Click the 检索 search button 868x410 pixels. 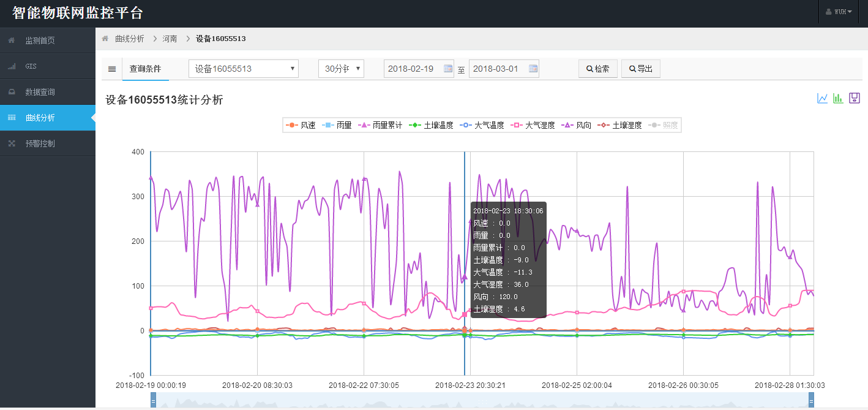coord(597,69)
